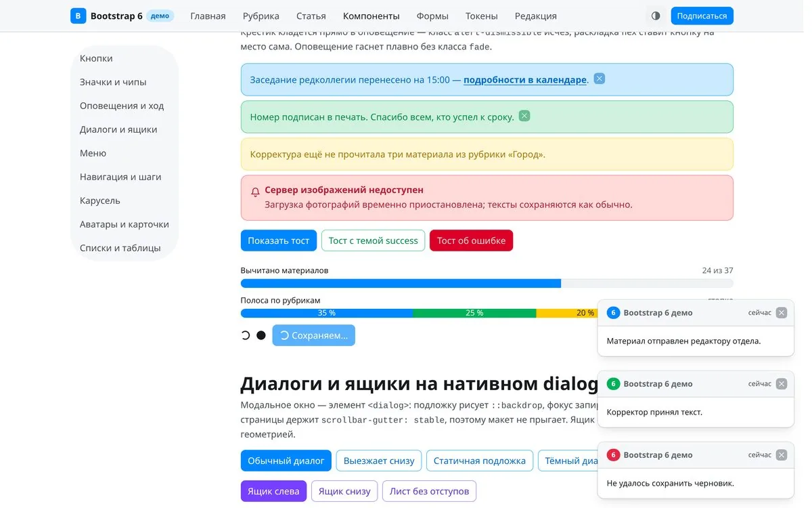Go to Диалоги и ящики sidebar section
The height and width of the screenshot is (508, 812).
pos(125,129)
